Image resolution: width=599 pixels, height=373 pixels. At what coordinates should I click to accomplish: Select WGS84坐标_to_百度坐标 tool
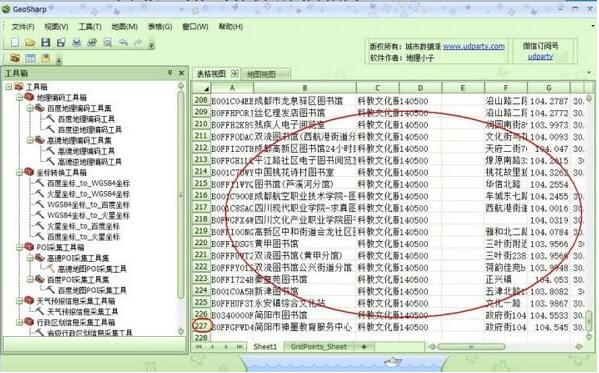click(88, 205)
